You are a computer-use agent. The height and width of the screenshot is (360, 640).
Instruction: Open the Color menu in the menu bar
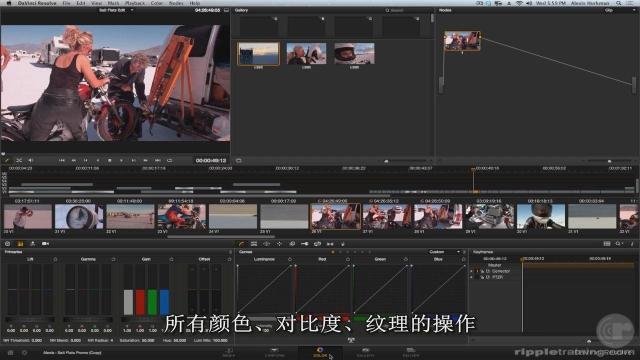click(157, 3)
